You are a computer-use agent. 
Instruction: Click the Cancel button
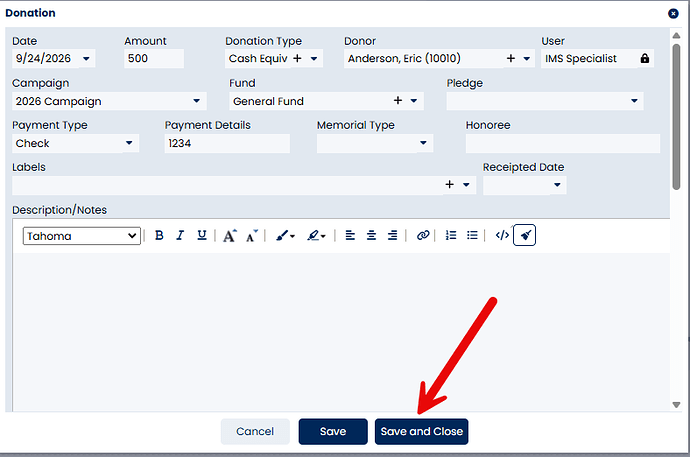(255, 431)
